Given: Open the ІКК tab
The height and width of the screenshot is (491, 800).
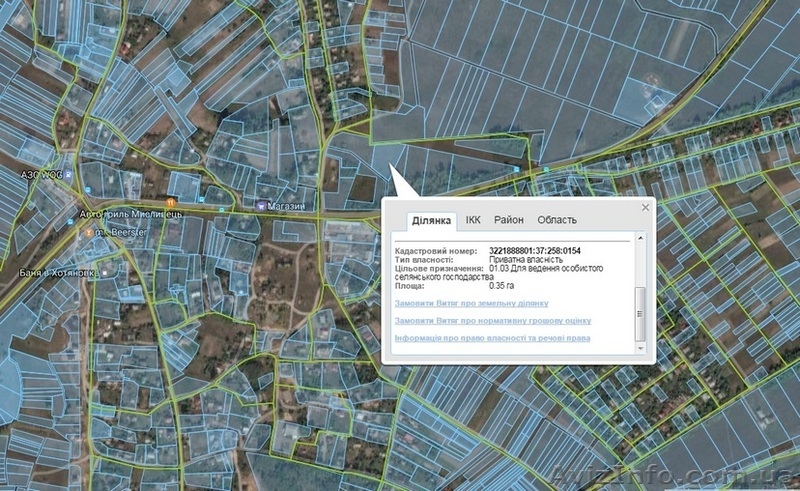Looking at the screenshot, I should tap(473, 220).
